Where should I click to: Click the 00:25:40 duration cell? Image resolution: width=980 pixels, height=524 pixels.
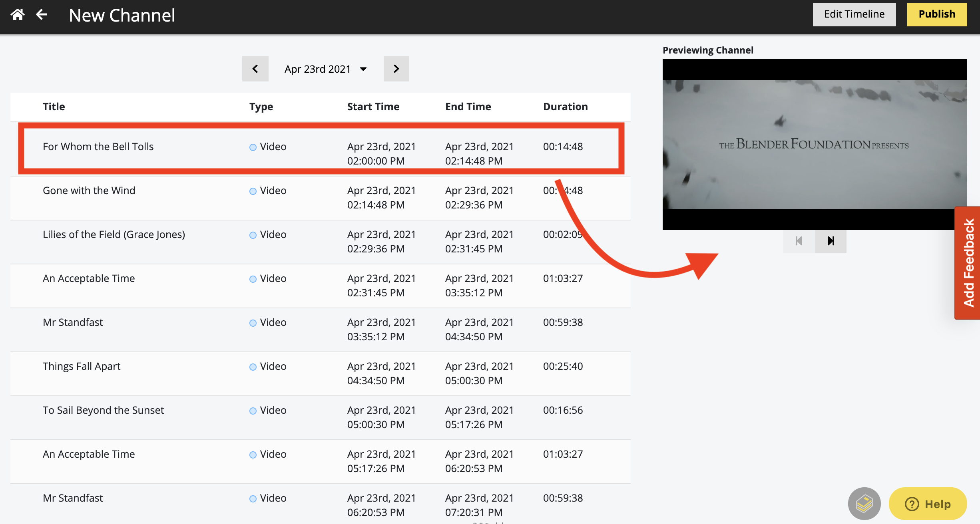[x=563, y=366]
